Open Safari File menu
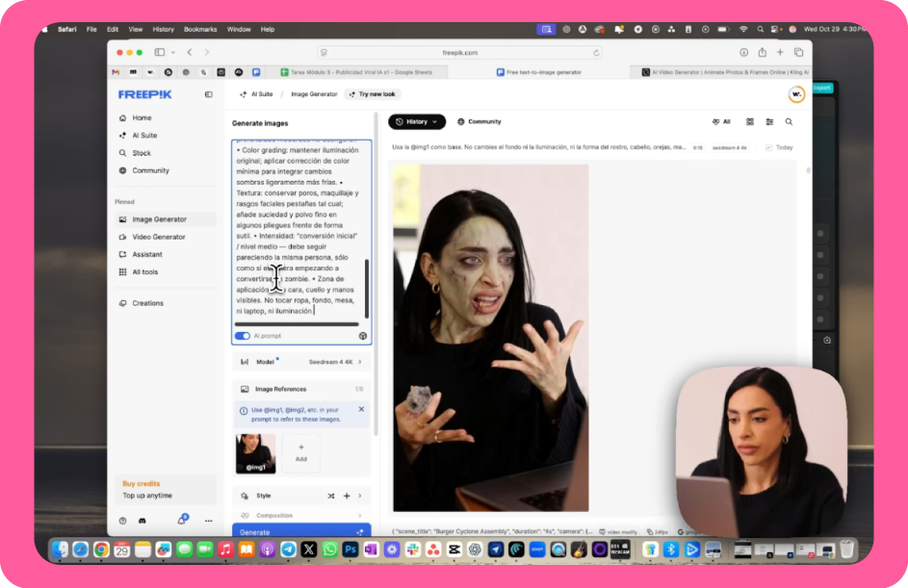The image size is (908, 588). click(x=91, y=30)
